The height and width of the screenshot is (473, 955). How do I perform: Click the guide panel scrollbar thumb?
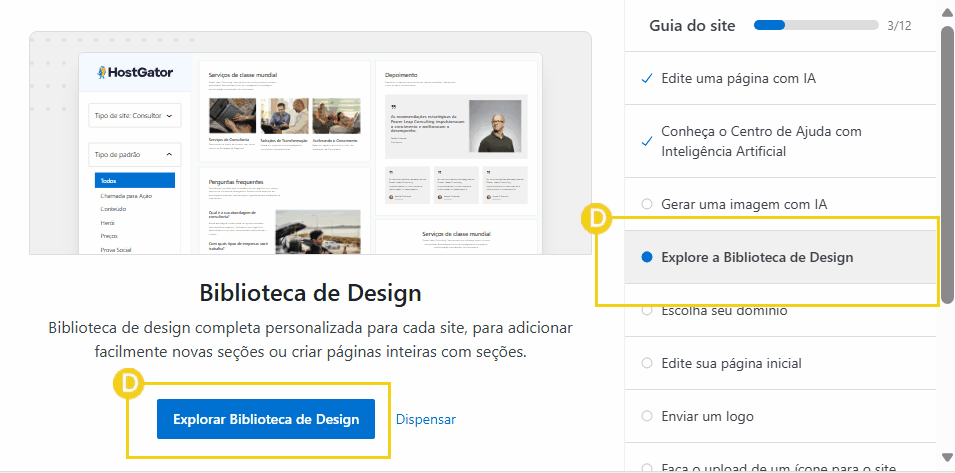coord(946,164)
